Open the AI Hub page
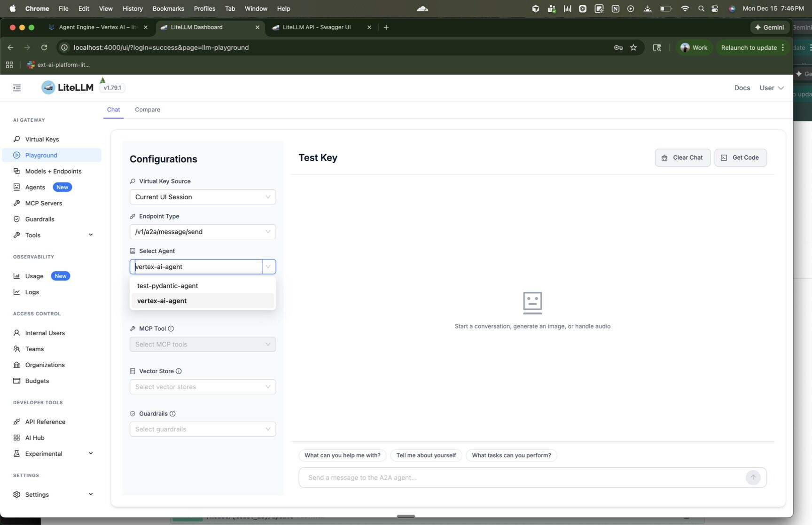 pos(35,438)
